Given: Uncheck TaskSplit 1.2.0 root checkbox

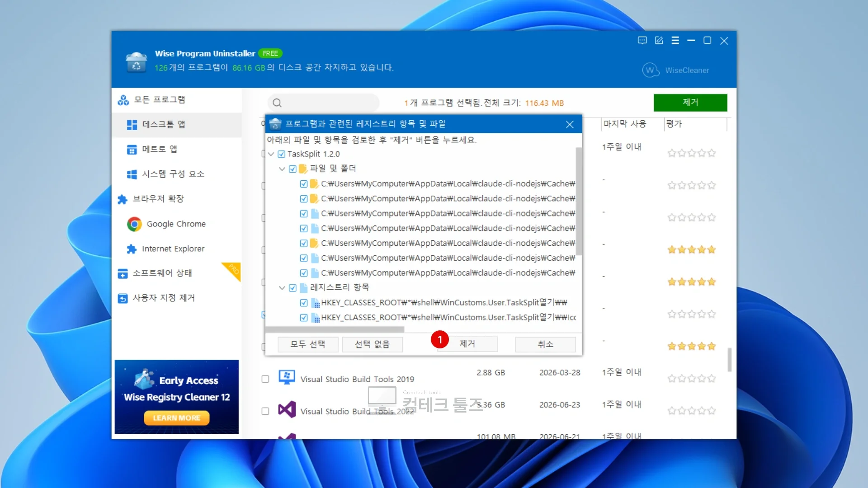Looking at the screenshot, I should pyautogui.click(x=281, y=154).
